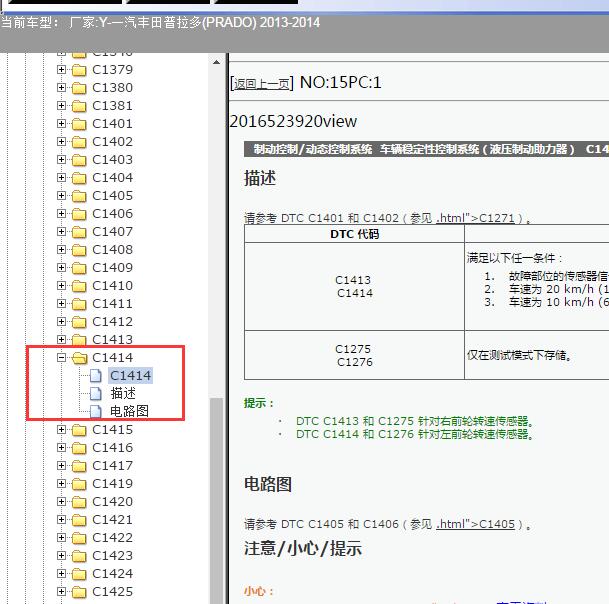Open the 描述 page under C1414
Screen dimensions: 609x604
coord(123,393)
